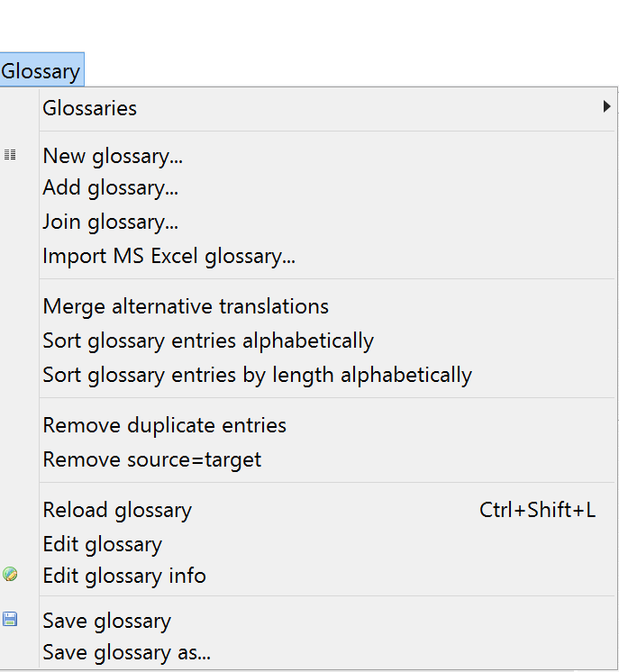Screen dimensions: 619x672
Task: Open the Glossary menu in the menu bar
Action: pos(41,71)
